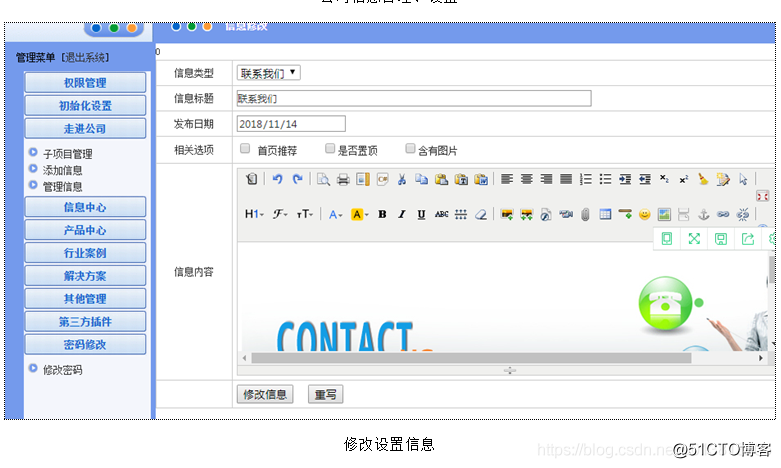The height and width of the screenshot is (468, 781).
Task: Click the 退出系统 link
Action: point(85,58)
